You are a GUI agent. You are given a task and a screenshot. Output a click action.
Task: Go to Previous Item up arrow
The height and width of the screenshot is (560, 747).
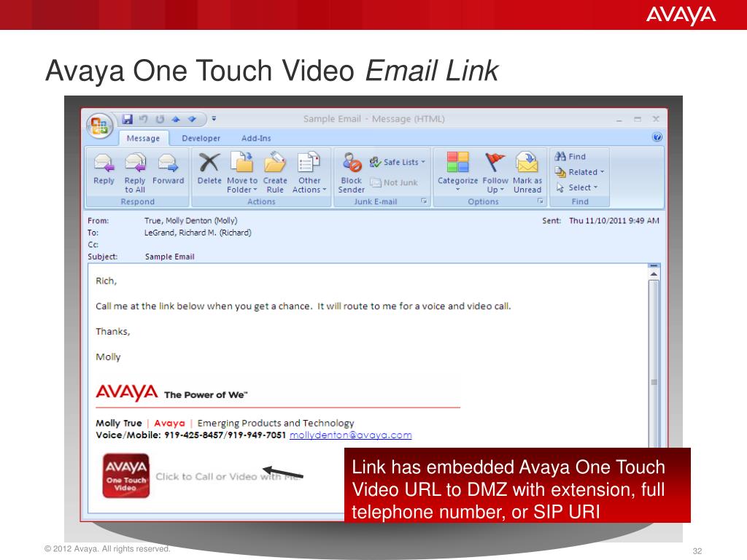pos(176,119)
